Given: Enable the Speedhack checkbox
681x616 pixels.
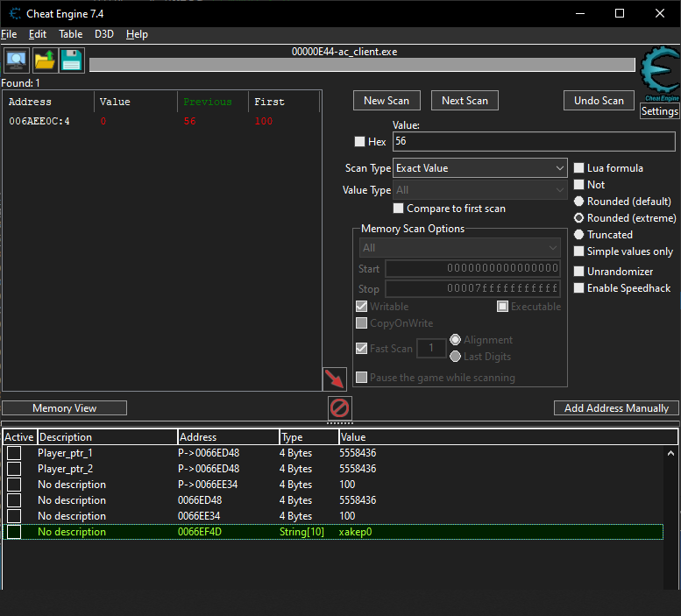Looking at the screenshot, I should pyautogui.click(x=578, y=288).
